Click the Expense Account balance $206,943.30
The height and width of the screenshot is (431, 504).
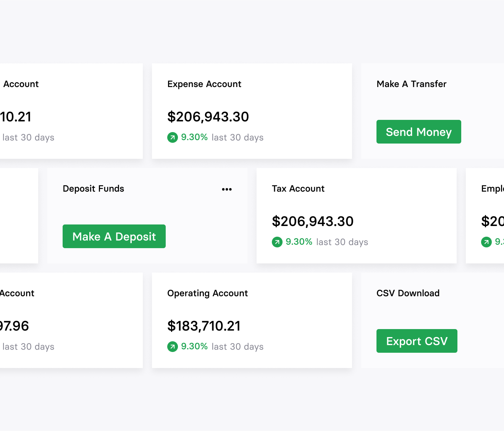(x=208, y=117)
